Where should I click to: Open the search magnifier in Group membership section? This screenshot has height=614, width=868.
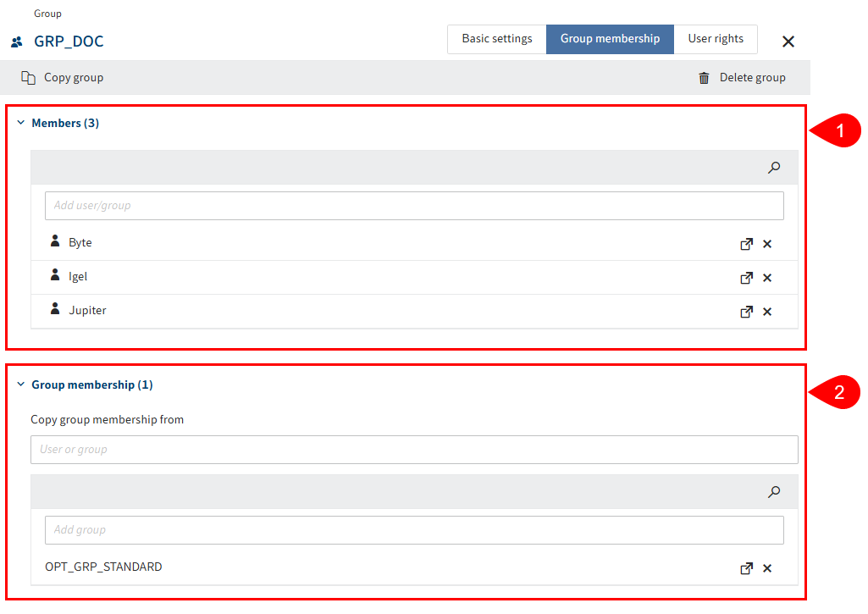(x=773, y=491)
